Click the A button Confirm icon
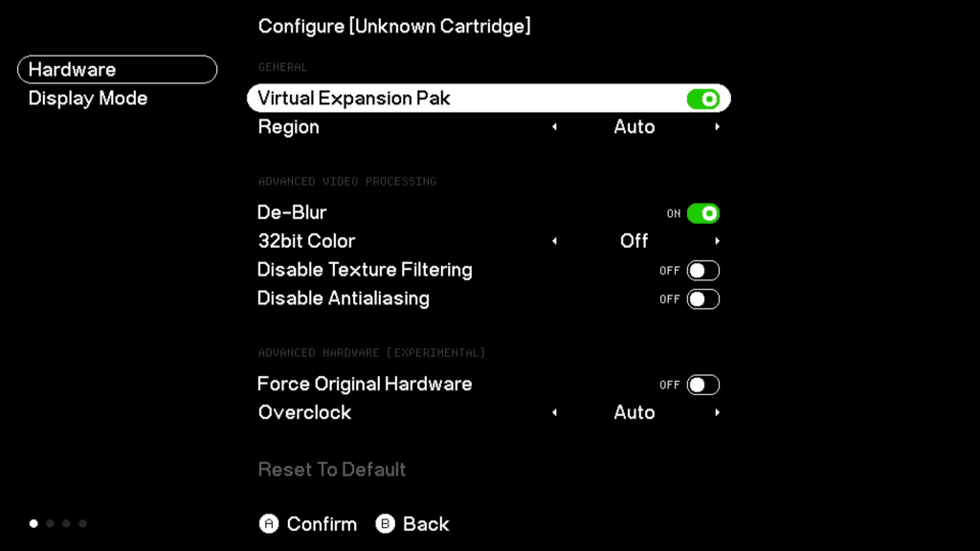 click(x=269, y=524)
